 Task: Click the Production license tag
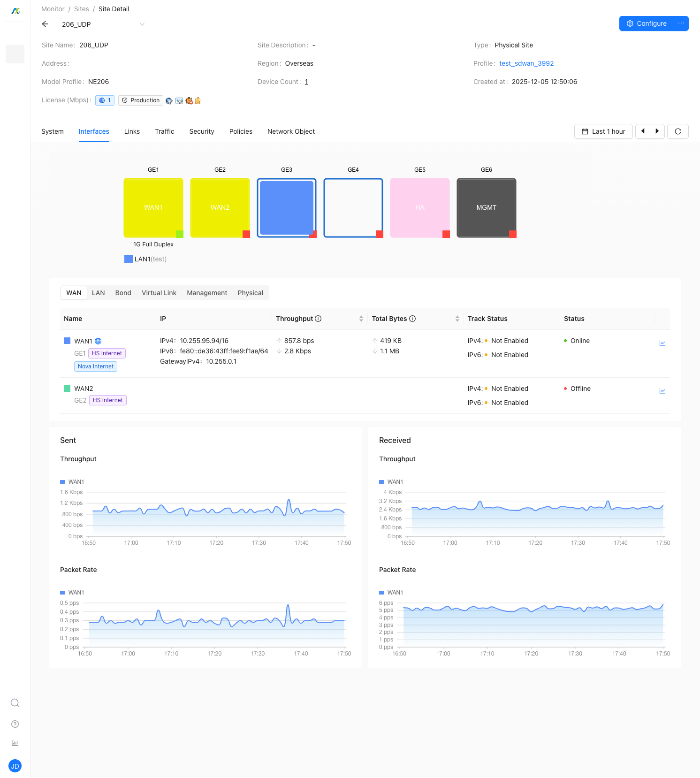[x=141, y=100]
